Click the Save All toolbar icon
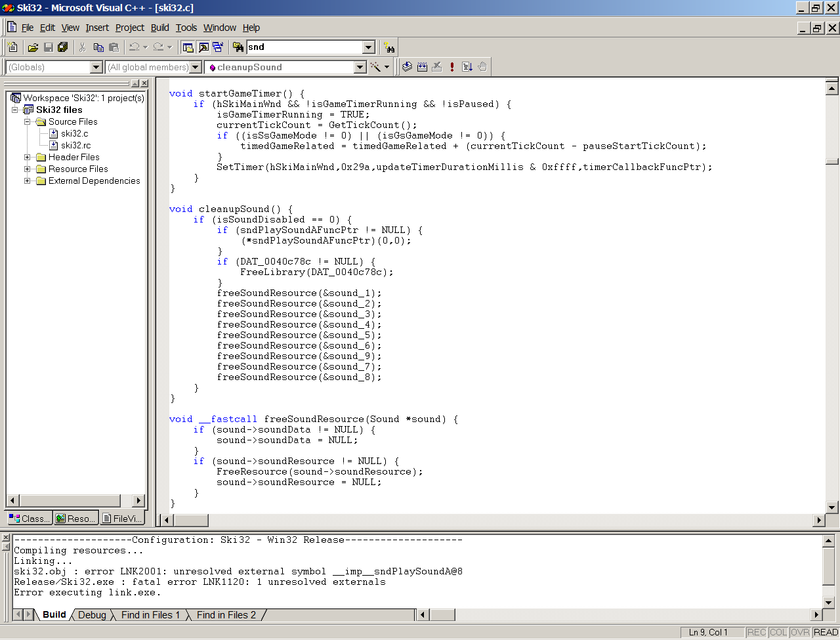 pyautogui.click(x=63, y=47)
